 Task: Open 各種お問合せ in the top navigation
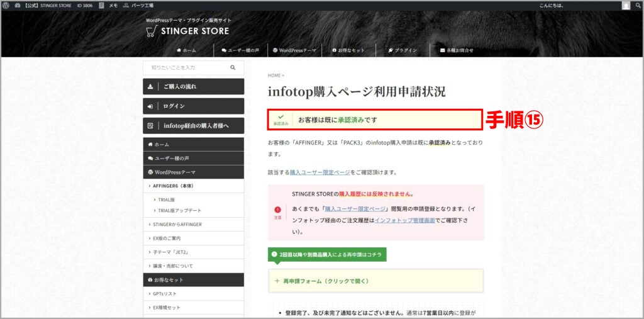[x=457, y=50]
